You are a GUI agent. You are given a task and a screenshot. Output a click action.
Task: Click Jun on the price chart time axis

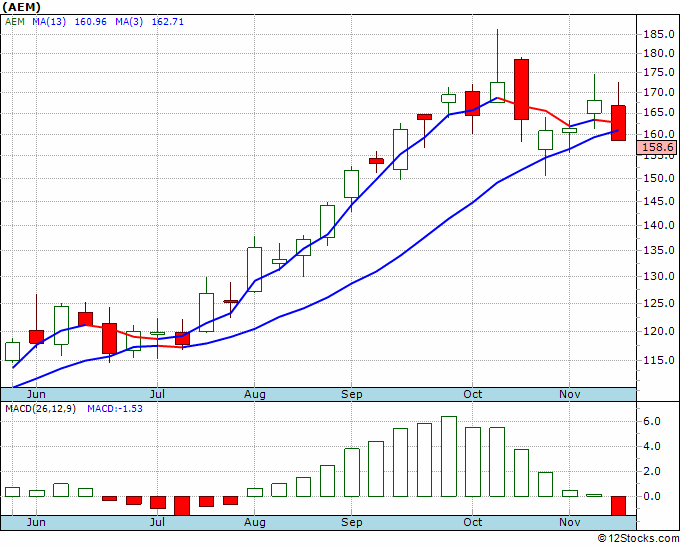(x=36, y=394)
